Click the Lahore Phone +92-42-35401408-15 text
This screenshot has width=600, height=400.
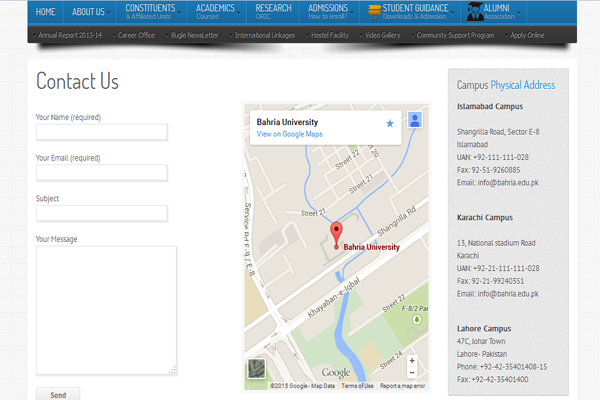502,367
